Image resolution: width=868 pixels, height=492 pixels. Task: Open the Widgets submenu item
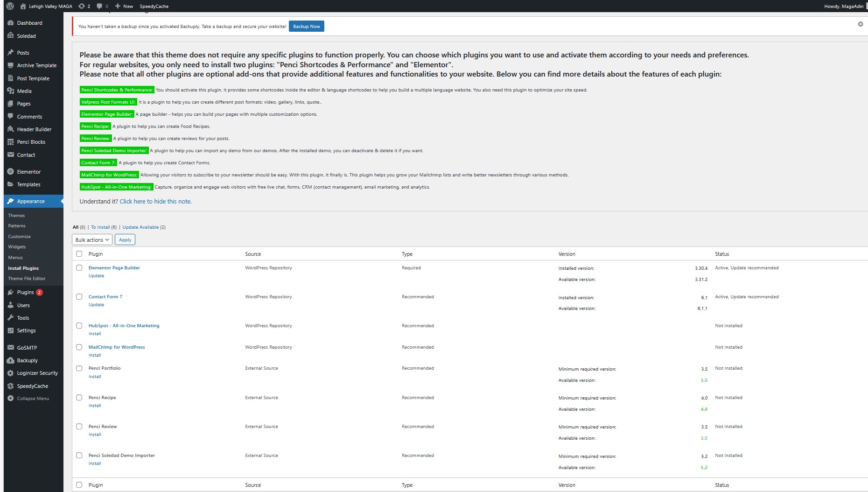pos(17,247)
